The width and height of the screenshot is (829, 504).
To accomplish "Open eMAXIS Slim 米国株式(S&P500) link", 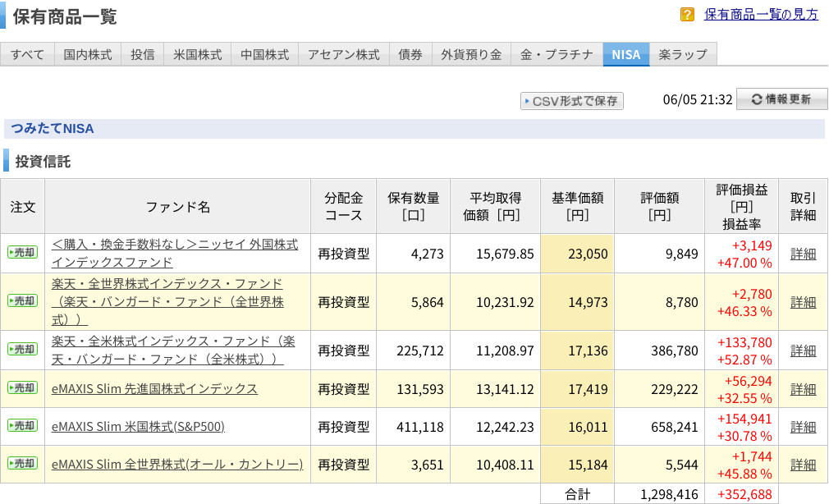I will tap(138, 426).
